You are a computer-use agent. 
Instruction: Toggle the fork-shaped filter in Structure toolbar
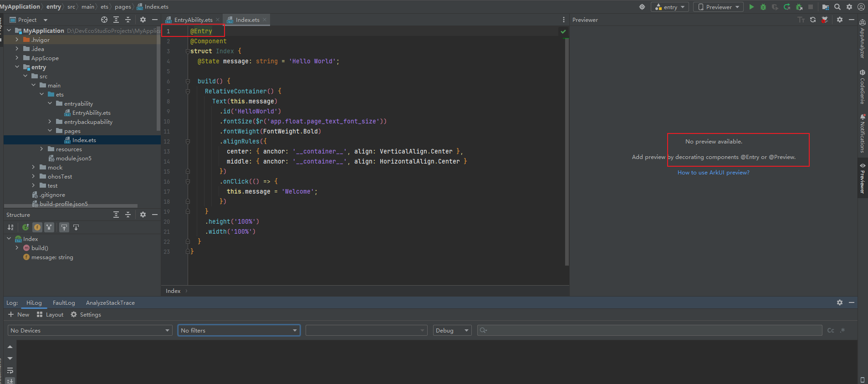[49, 227]
